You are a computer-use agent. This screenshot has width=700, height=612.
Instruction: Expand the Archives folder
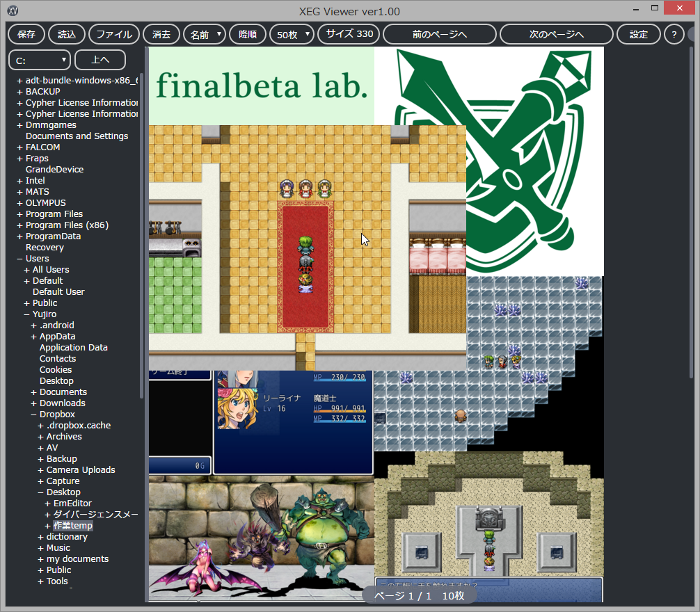point(40,437)
